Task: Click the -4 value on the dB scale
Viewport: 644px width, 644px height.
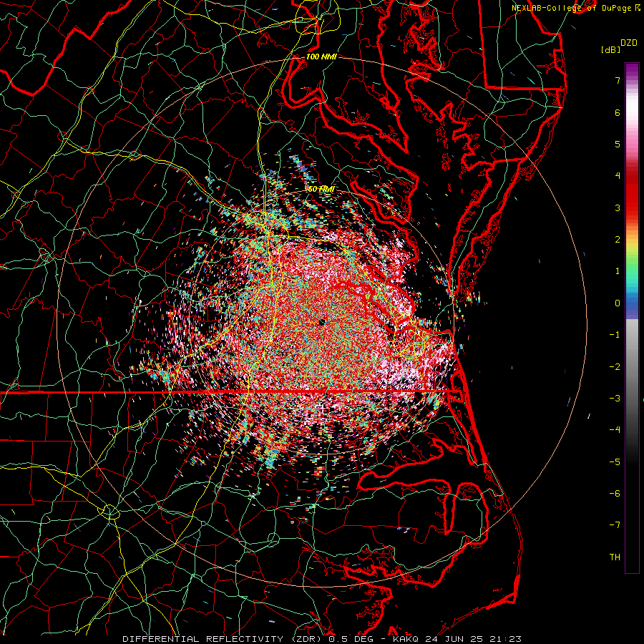Action: [x=615, y=430]
